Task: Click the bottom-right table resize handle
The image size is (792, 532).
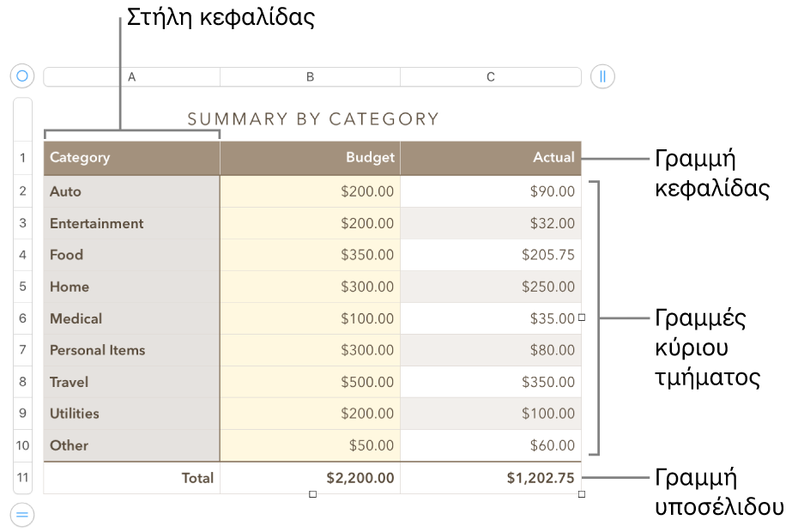Action: pos(582,494)
